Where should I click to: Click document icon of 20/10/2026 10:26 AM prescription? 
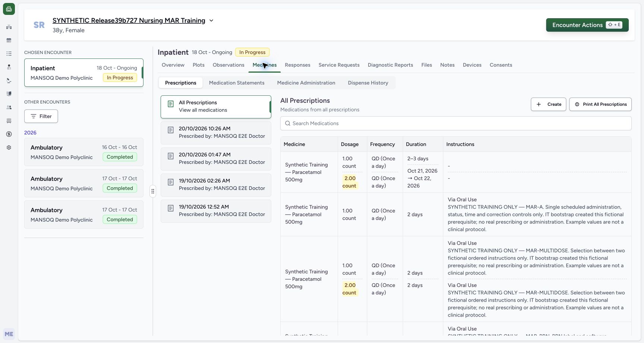coord(171,130)
